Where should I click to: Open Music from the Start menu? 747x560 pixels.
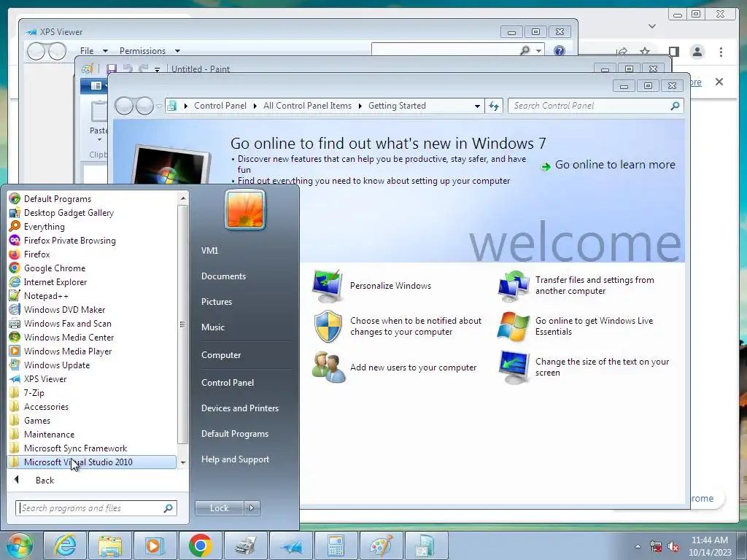point(212,327)
